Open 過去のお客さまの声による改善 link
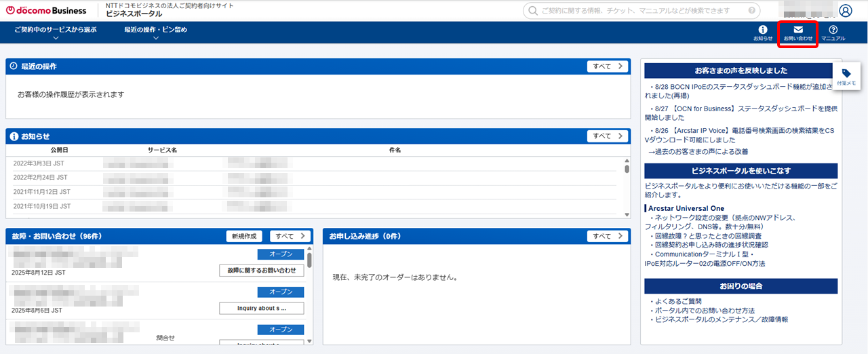This screenshot has width=868, height=354. [x=698, y=151]
